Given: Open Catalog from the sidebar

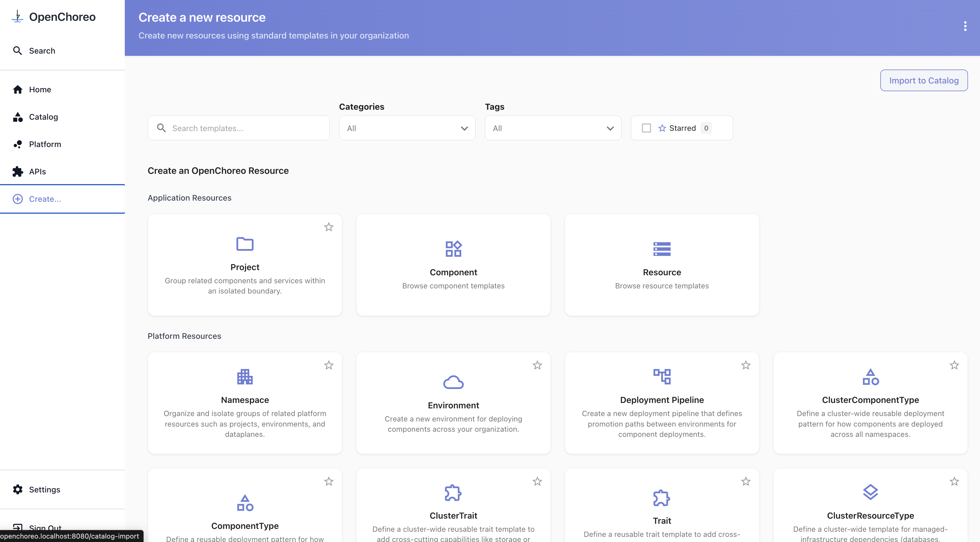Looking at the screenshot, I should (62, 117).
